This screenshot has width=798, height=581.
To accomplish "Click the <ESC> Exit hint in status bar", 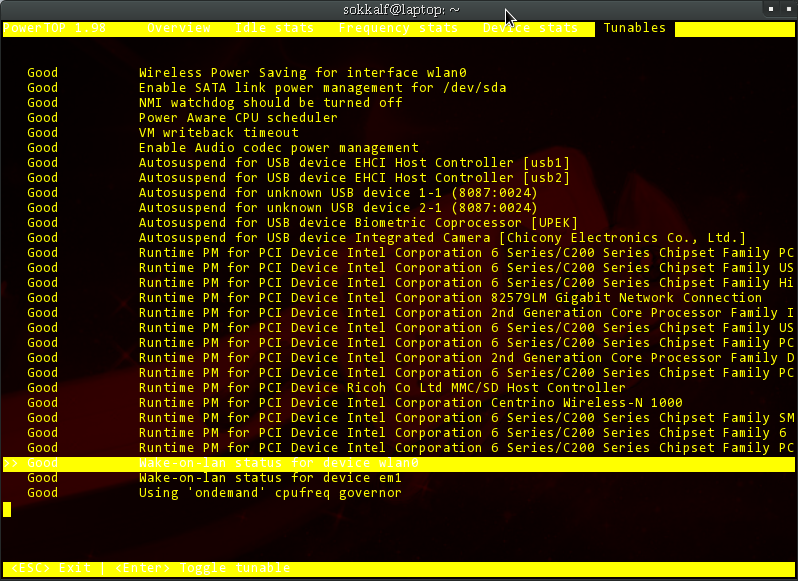I will pos(51,568).
